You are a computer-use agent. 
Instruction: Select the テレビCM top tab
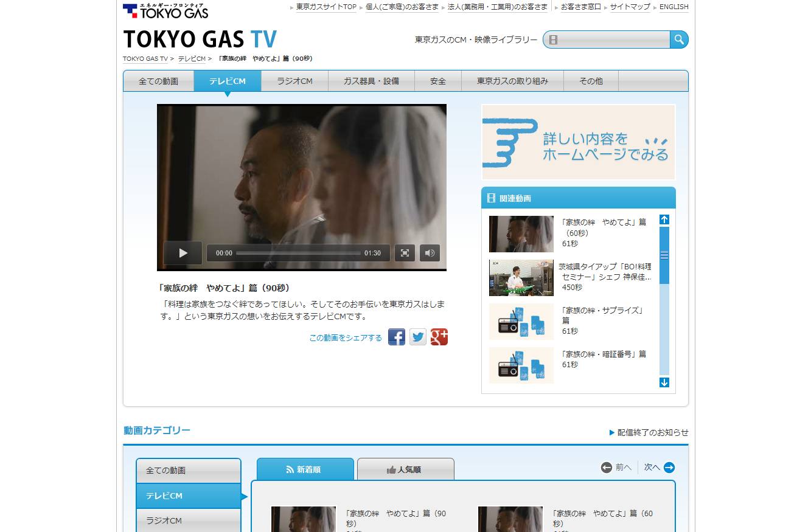point(228,81)
